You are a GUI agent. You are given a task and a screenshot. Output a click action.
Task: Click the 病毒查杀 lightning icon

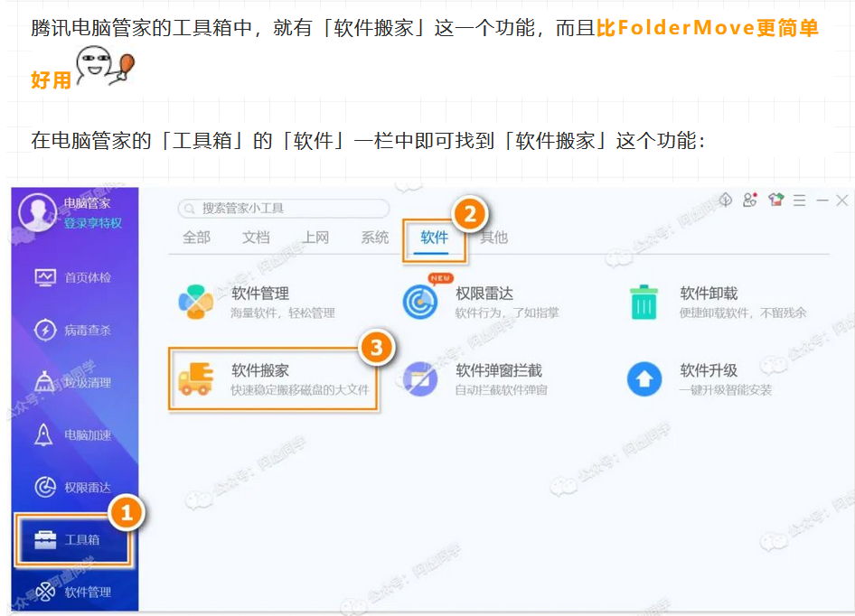tap(45, 330)
